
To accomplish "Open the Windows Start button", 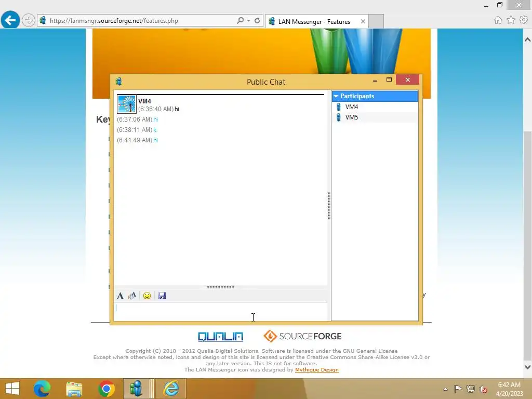I will pyautogui.click(x=12, y=389).
